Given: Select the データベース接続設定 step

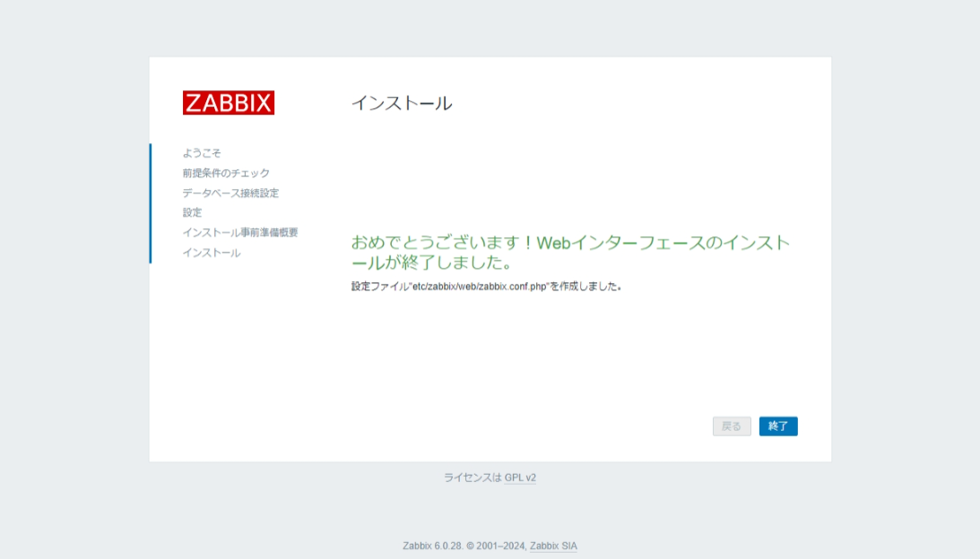Looking at the screenshot, I should pyautogui.click(x=230, y=193).
